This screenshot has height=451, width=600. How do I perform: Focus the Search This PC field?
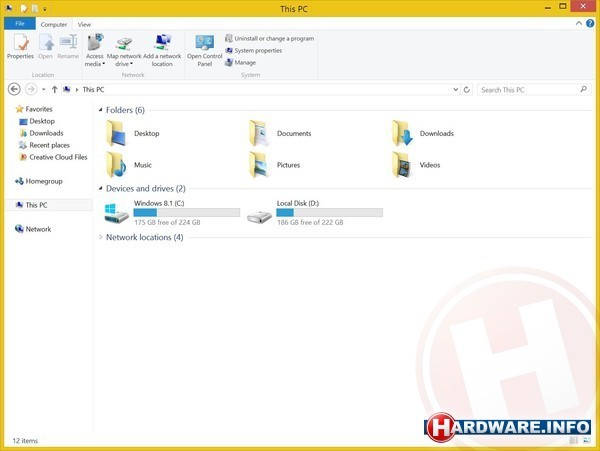click(534, 90)
